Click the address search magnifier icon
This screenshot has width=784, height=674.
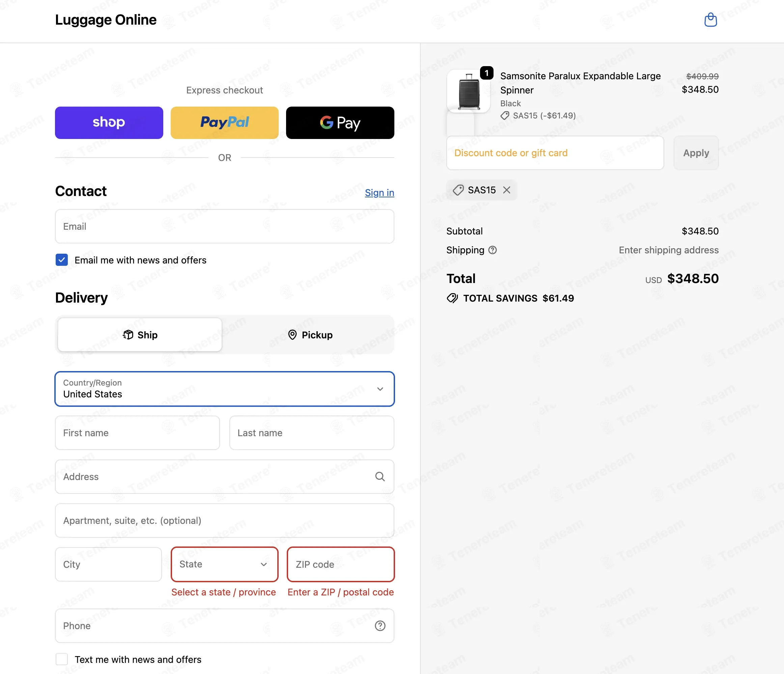coord(380,477)
